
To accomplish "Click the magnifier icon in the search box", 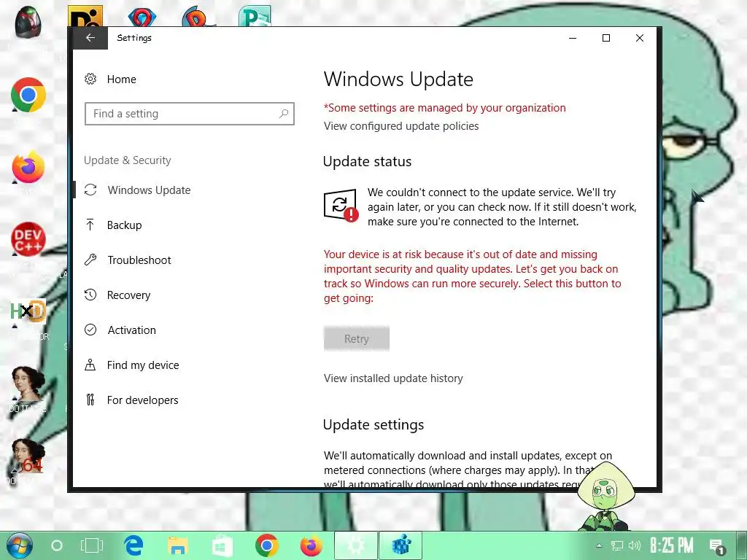I will (x=284, y=114).
